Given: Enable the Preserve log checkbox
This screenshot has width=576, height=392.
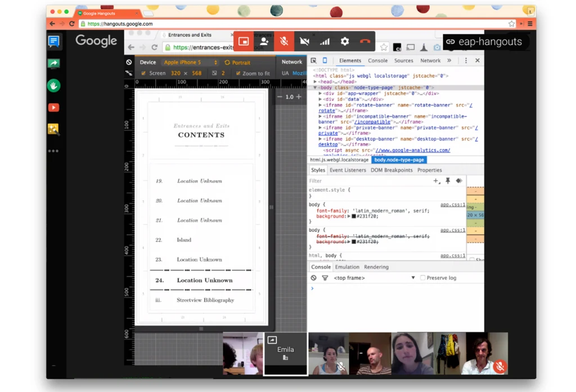Looking at the screenshot, I should (423, 278).
